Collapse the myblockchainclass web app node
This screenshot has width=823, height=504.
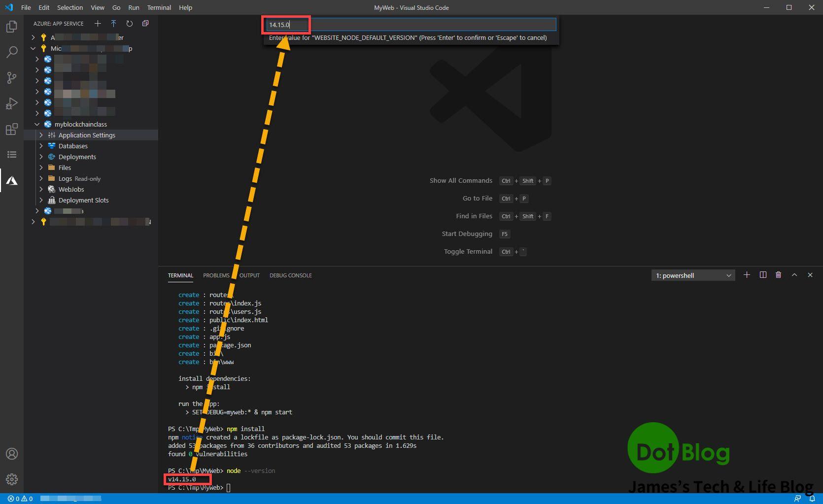[37, 124]
